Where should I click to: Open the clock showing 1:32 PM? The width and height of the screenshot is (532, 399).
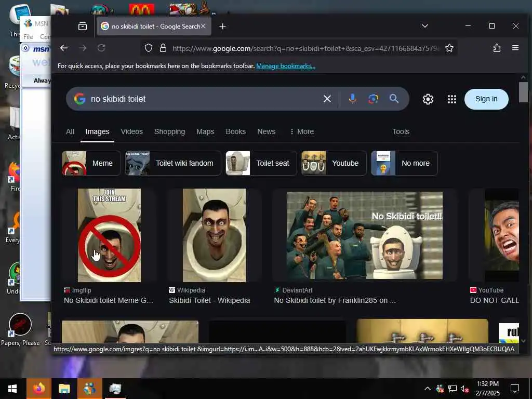point(487,389)
